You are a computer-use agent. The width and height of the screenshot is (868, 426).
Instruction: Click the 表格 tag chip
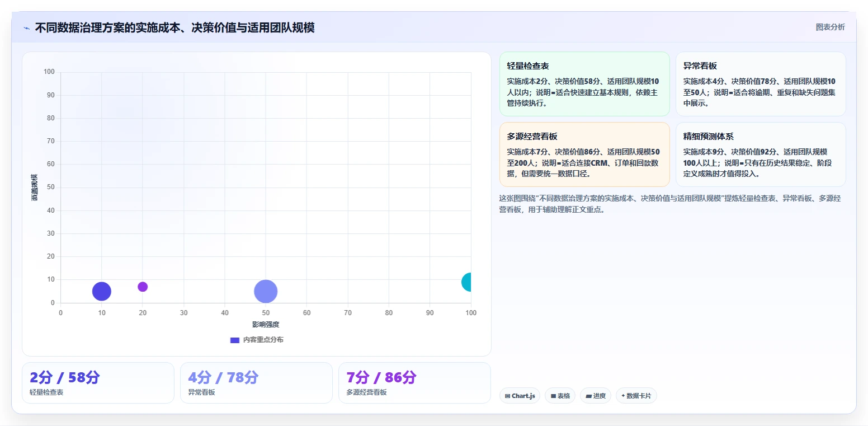point(560,396)
